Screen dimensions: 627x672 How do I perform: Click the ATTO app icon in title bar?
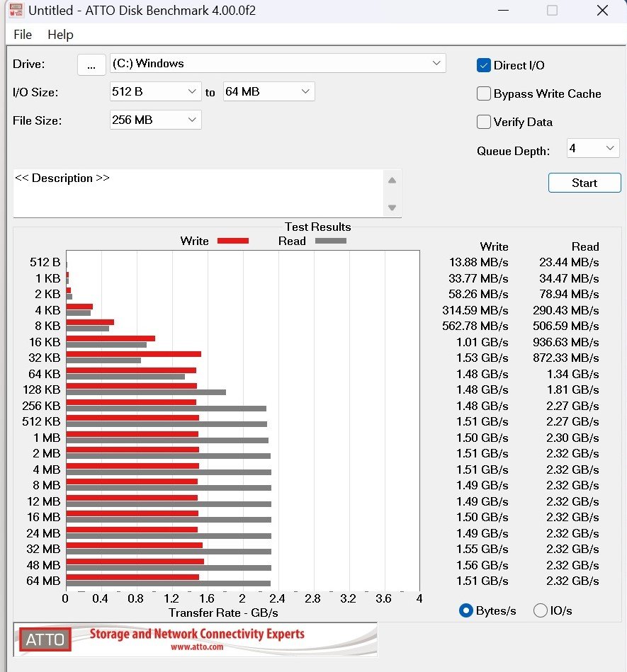16,10
